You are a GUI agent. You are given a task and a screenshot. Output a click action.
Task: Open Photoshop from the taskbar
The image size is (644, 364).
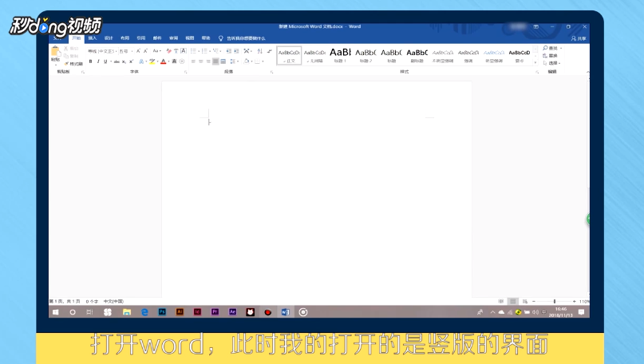162,312
